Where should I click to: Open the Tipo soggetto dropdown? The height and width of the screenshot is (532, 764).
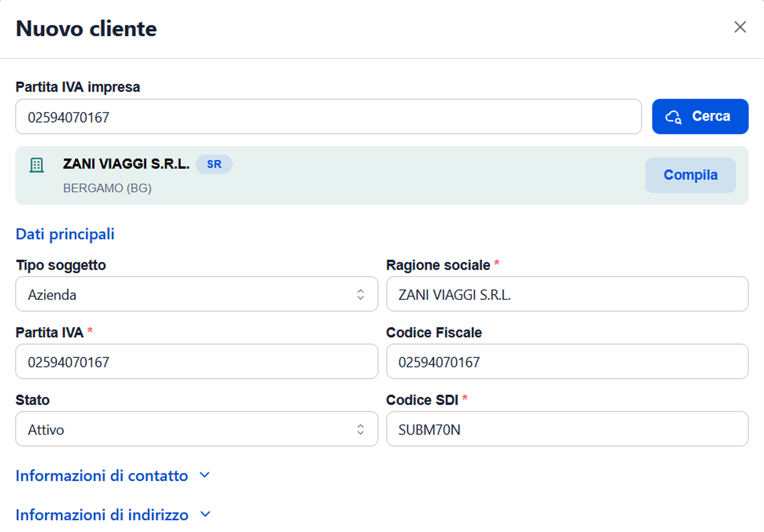pos(196,294)
